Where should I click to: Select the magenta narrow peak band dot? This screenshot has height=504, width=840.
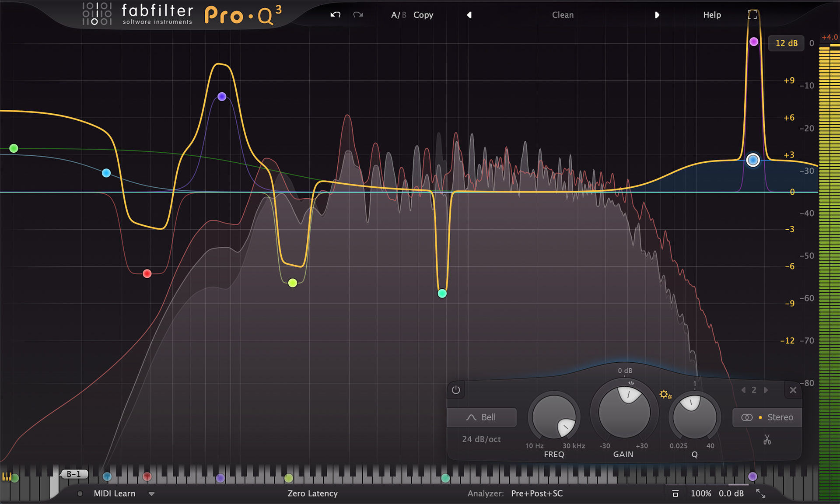753,42
